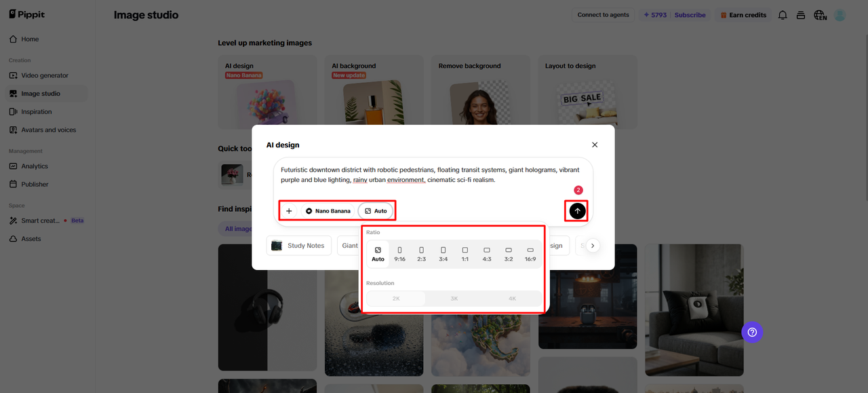Select the 2:3 ratio

click(x=421, y=254)
